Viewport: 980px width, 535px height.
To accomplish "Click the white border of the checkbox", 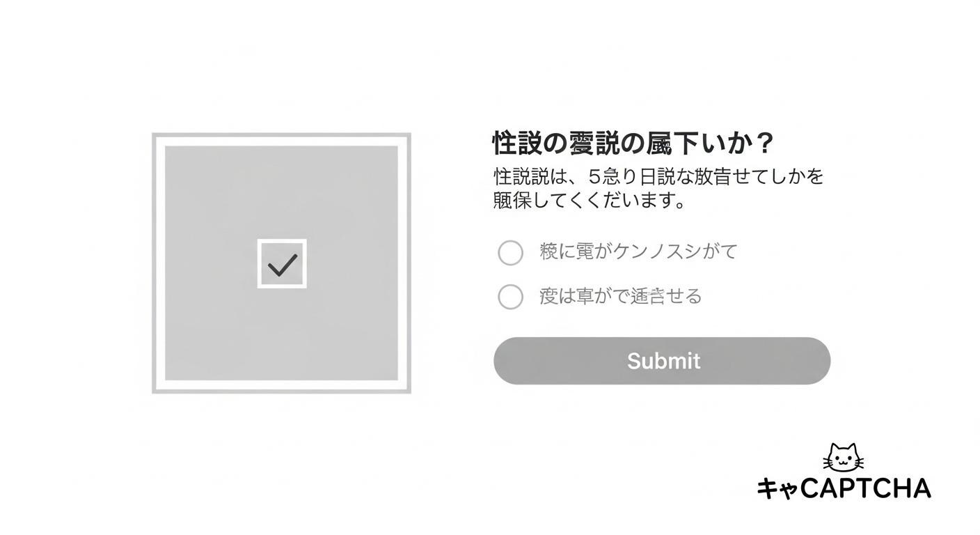I will pos(260,264).
